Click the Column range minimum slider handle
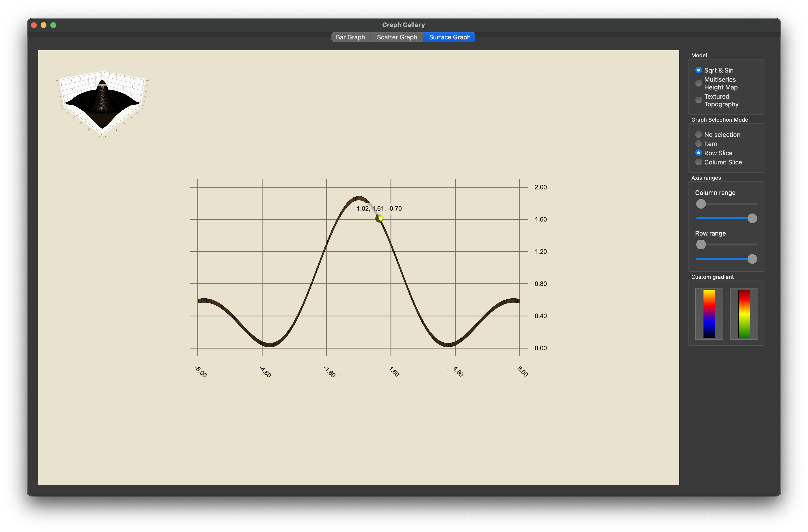808x532 pixels. pos(701,204)
